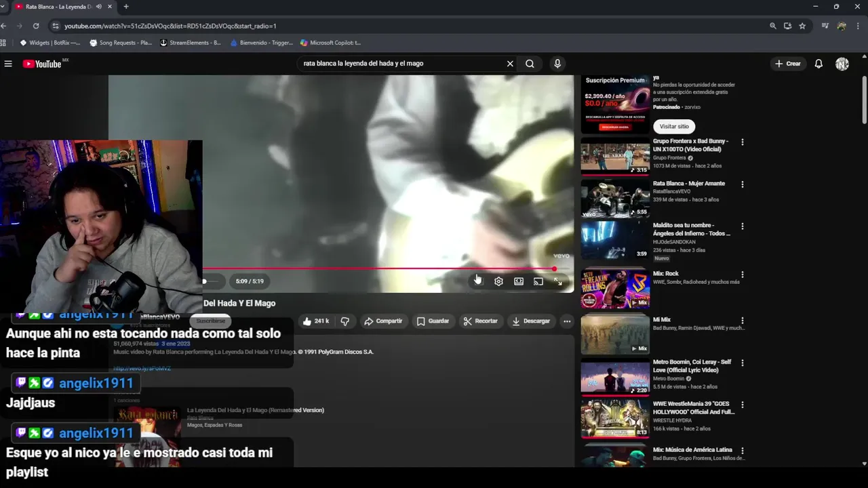868x488 pixels.
Task: Open Song Requests bookmark
Action: [x=121, y=43]
